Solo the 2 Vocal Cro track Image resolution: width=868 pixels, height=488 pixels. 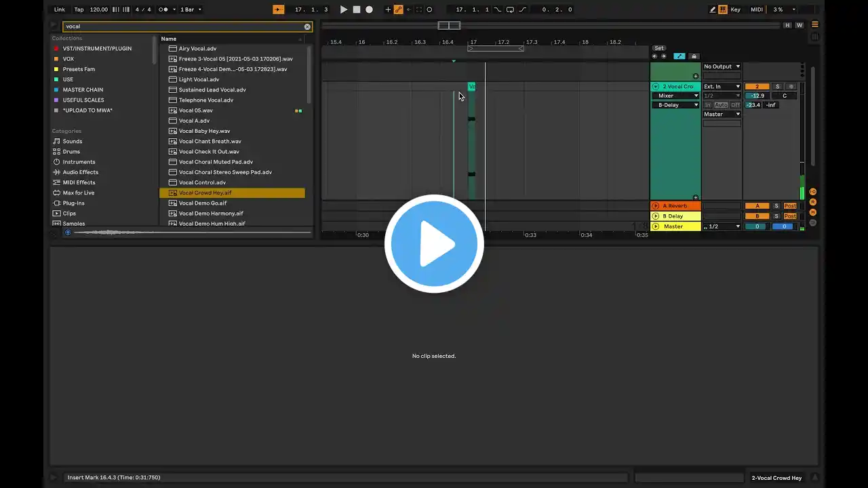pyautogui.click(x=777, y=87)
